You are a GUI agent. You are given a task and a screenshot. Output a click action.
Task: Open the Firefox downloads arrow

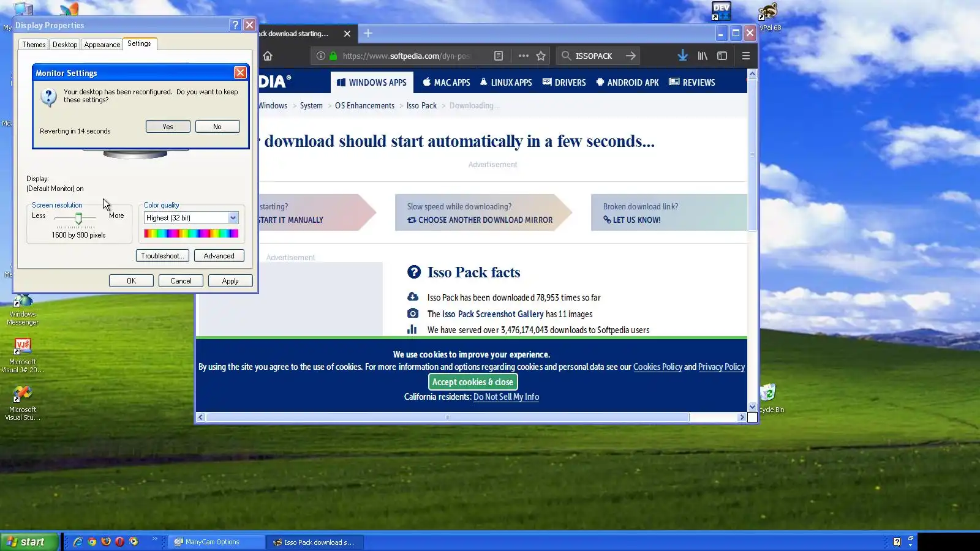[x=682, y=56]
